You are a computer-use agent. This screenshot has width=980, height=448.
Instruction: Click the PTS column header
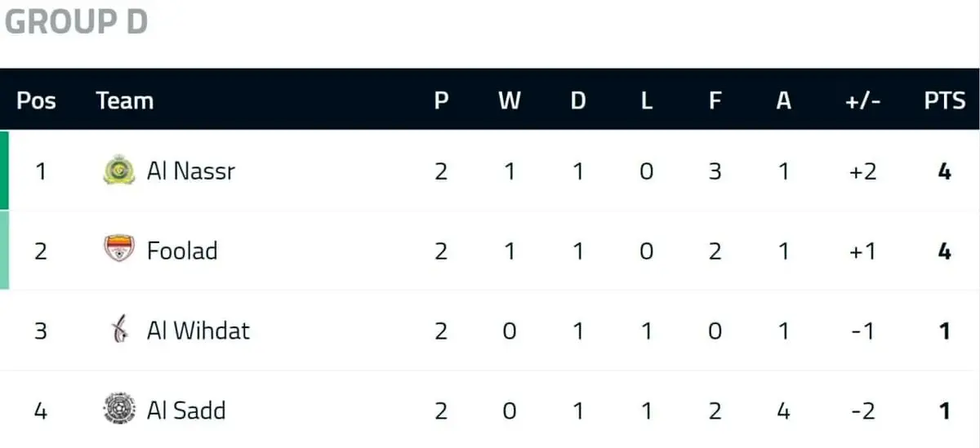click(945, 101)
